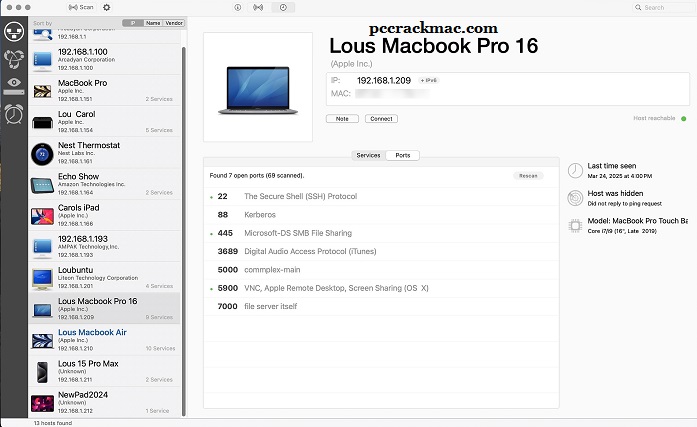Switch to the Services tab
697x427 pixels.
[369, 155]
